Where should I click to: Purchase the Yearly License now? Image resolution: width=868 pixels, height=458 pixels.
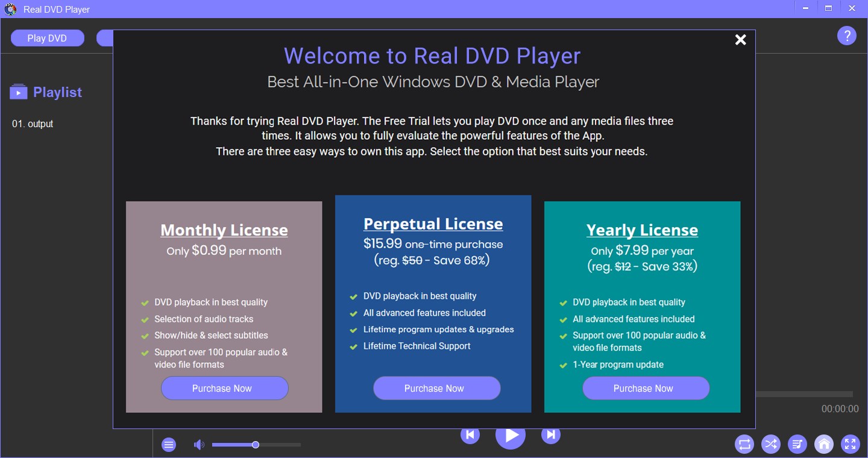coord(646,388)
